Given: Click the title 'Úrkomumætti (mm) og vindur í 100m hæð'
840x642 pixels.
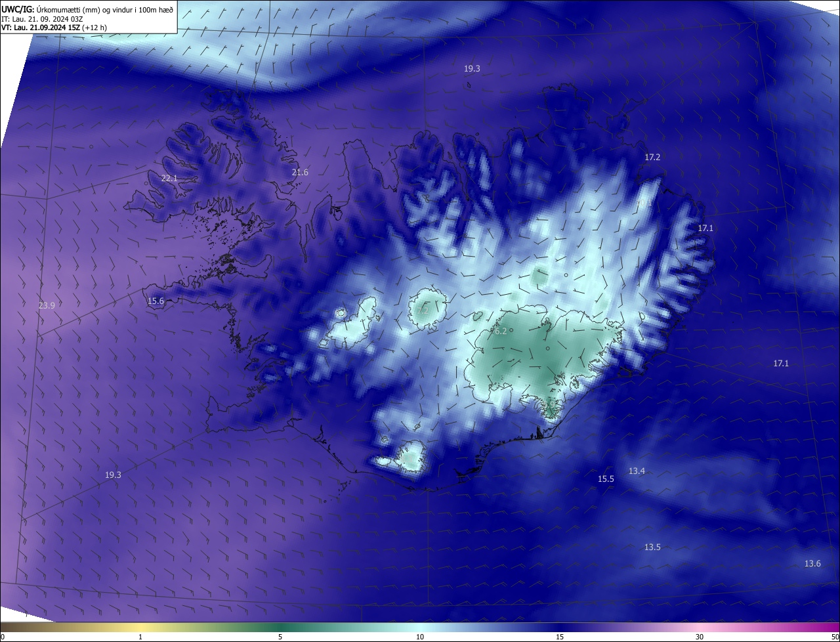Looking at the screenshot, I should (104, 9).
